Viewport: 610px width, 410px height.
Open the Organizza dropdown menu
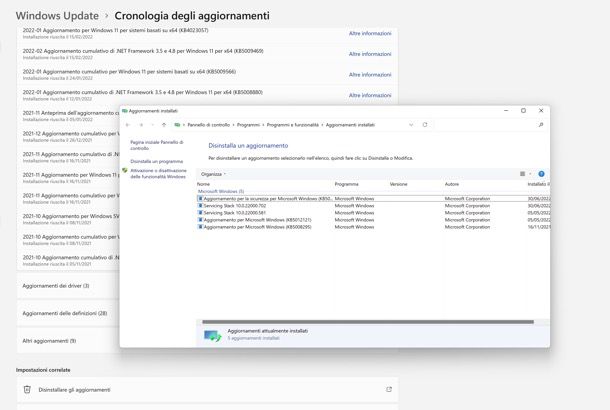[213, 174]
